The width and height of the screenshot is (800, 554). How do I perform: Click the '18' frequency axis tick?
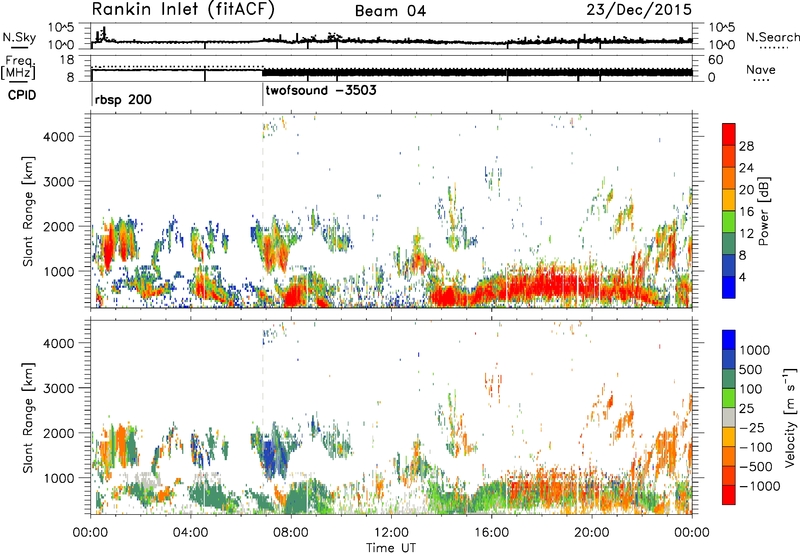pyautogui.click(x=67, y=60)
